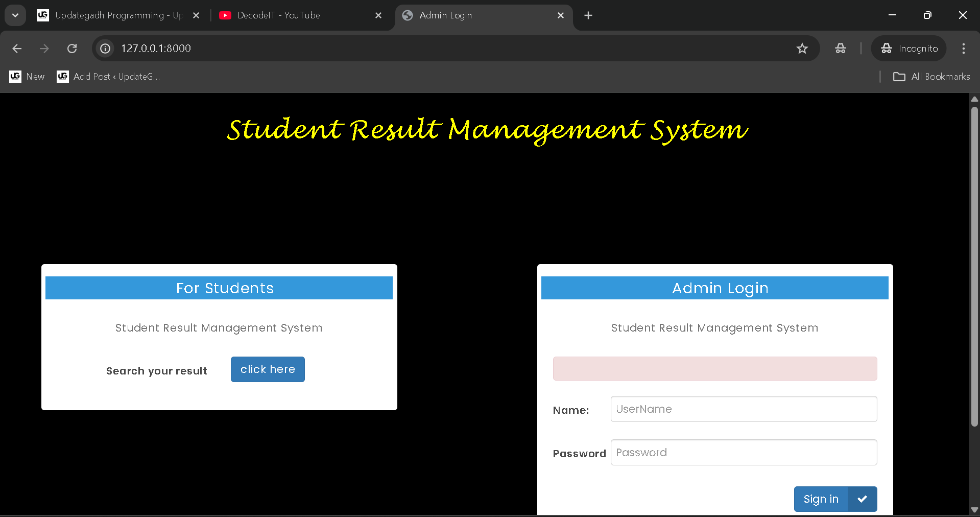Open the Incognito profile indicator
The height and width of the screenshot is (517, 980).
(x=909, y=49)
